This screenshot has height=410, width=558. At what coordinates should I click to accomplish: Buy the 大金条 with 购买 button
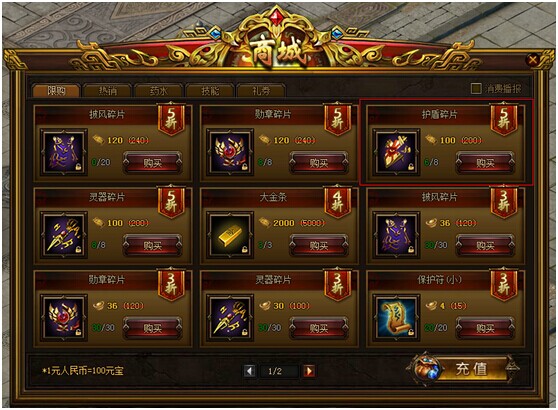click(319, 246)
